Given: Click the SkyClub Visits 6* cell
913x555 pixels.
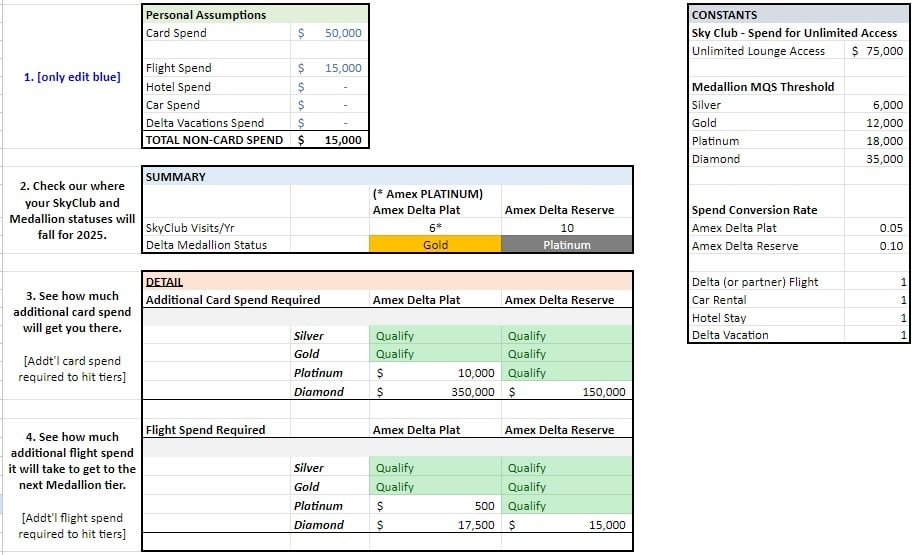Looking at the screenshot, I should [435, 227].
